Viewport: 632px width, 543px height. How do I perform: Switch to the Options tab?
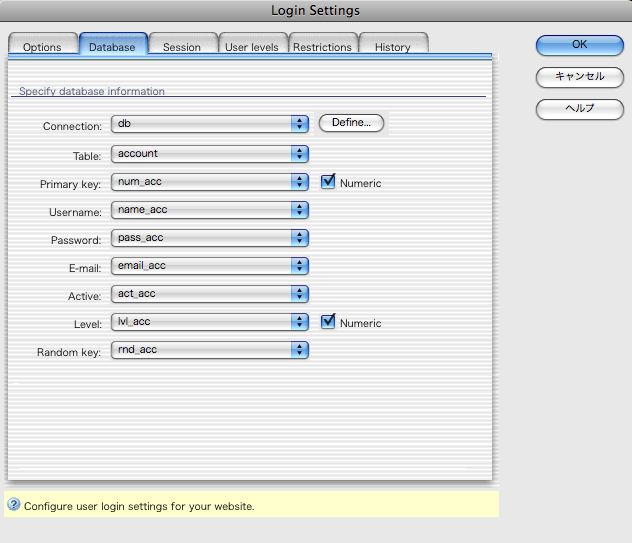(x=42, y=47)
